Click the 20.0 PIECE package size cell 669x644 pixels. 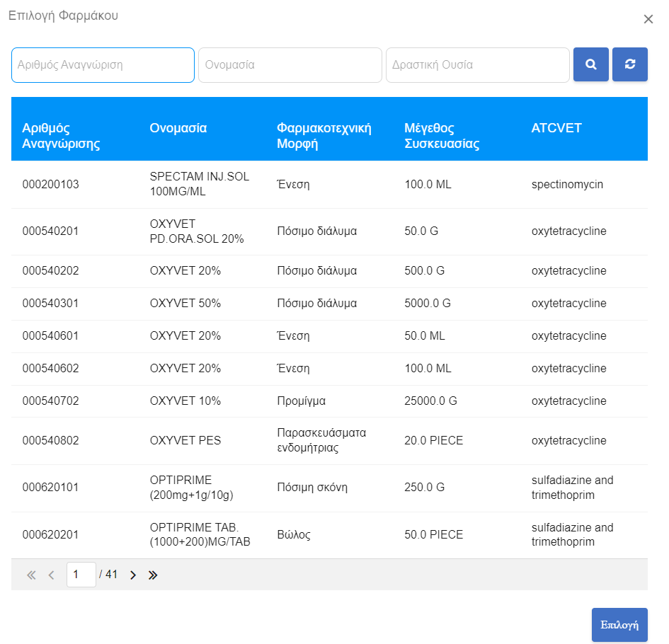(x=433, y=441)
